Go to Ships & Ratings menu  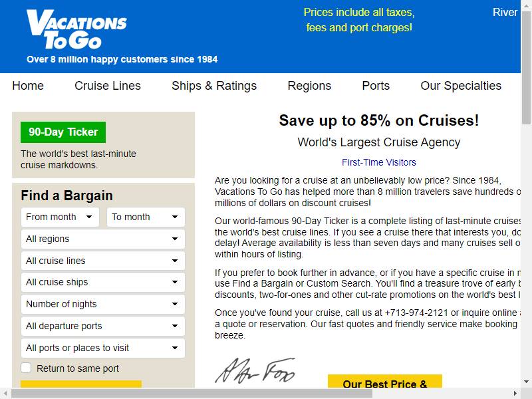[214, 86]
